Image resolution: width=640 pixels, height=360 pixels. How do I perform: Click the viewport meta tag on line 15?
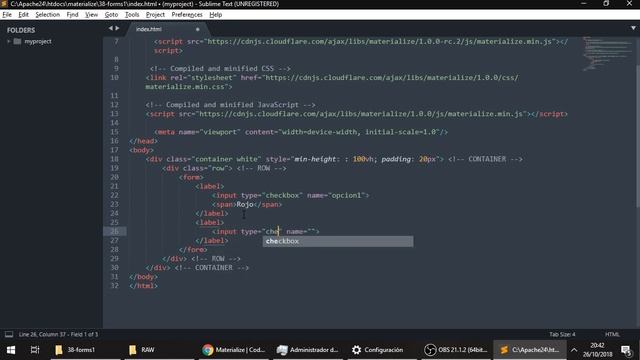(x=301, y=132)
